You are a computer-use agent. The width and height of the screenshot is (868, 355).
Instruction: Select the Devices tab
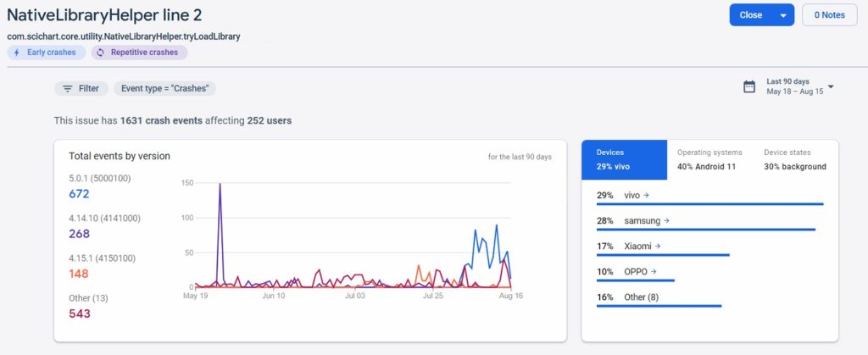pos(624,159)
